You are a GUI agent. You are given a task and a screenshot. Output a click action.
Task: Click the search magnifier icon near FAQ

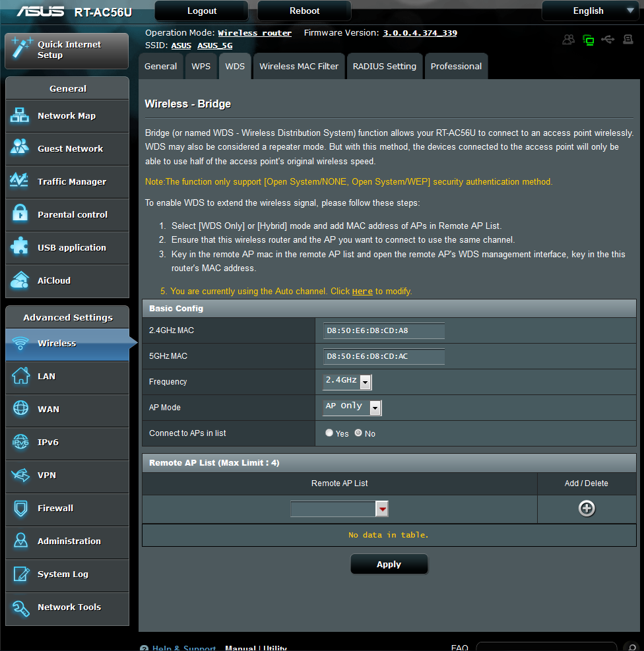631,647
